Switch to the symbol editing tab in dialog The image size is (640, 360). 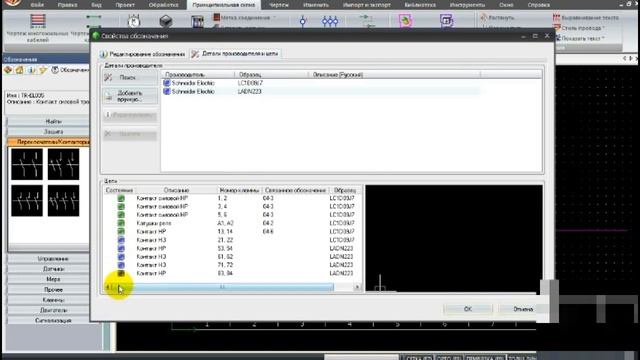(x=143, y=54)
